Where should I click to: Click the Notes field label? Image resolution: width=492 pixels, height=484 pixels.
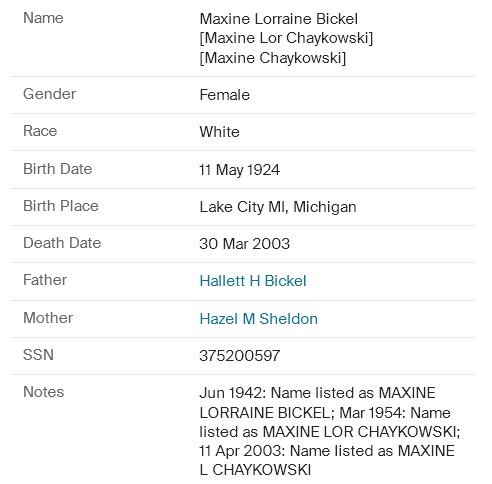43,392
